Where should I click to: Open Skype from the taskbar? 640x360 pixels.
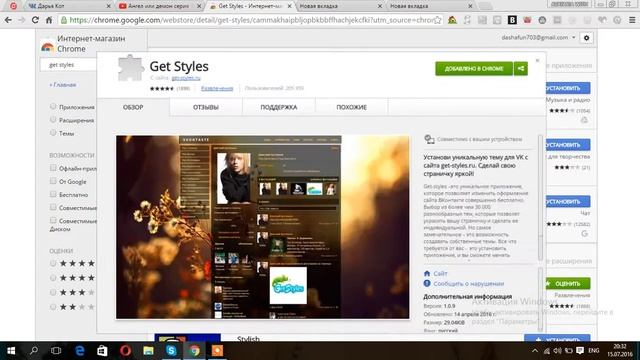(x=171, y=351)
